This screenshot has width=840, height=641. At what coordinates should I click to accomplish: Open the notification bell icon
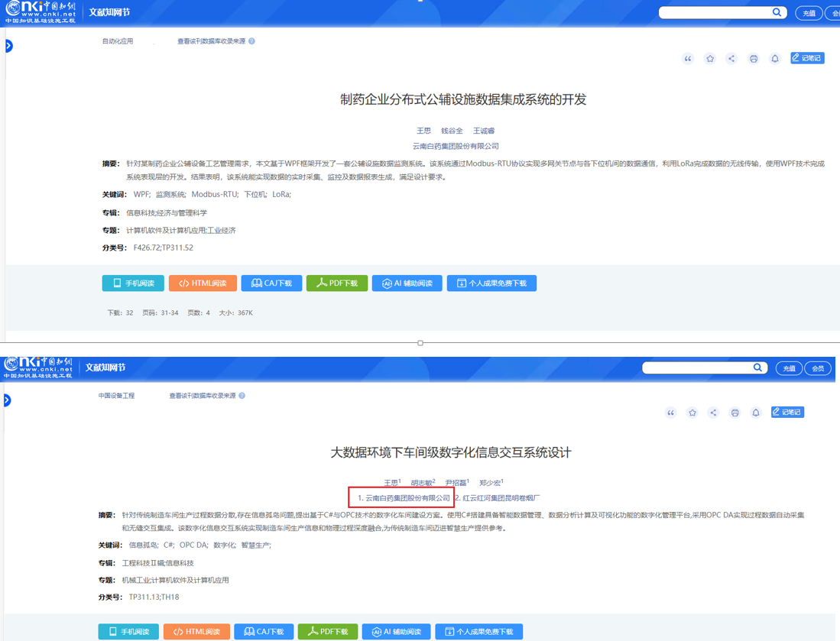click(774, 58)
